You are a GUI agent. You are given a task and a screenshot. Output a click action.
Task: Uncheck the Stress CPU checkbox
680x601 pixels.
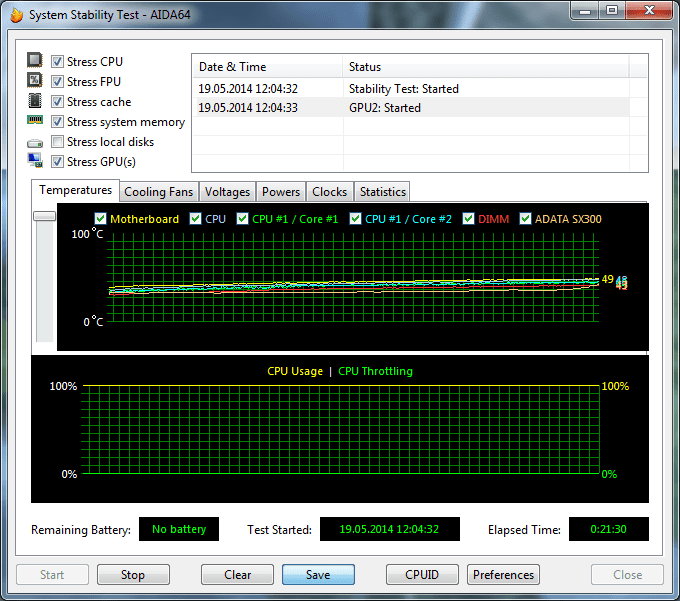[x=57, y=62]
